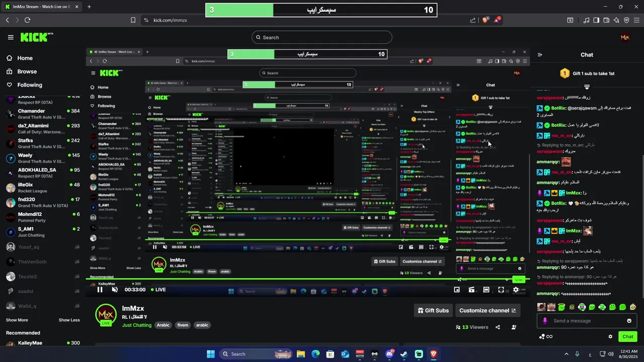Open the MzX profile avatar menu
Viewport: 644px width, 362px height.
625,37
